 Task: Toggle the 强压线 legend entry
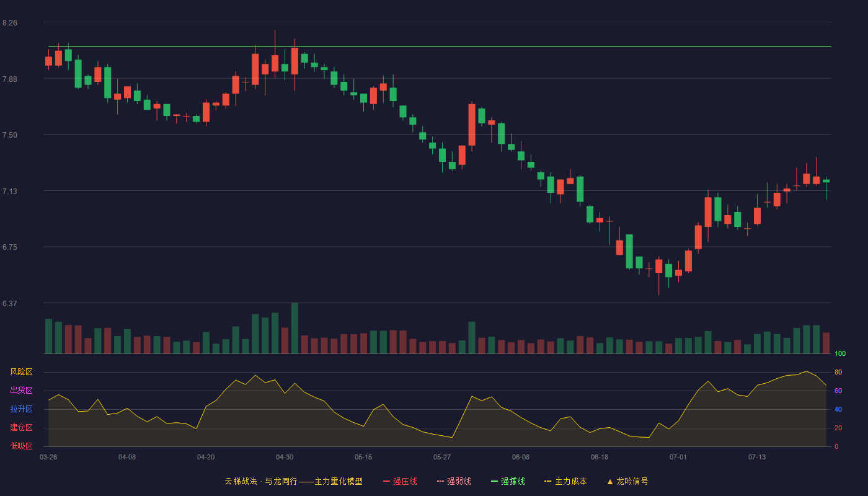(400, 481)
